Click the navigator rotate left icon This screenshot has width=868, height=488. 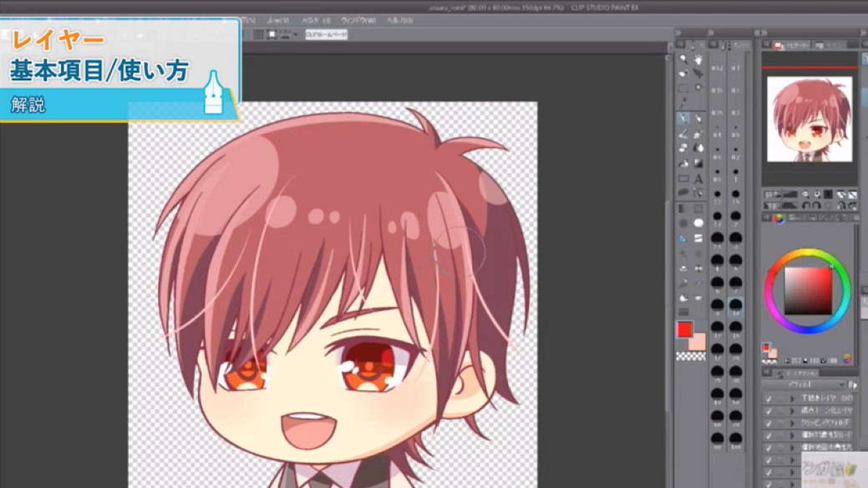click(806, 206)
